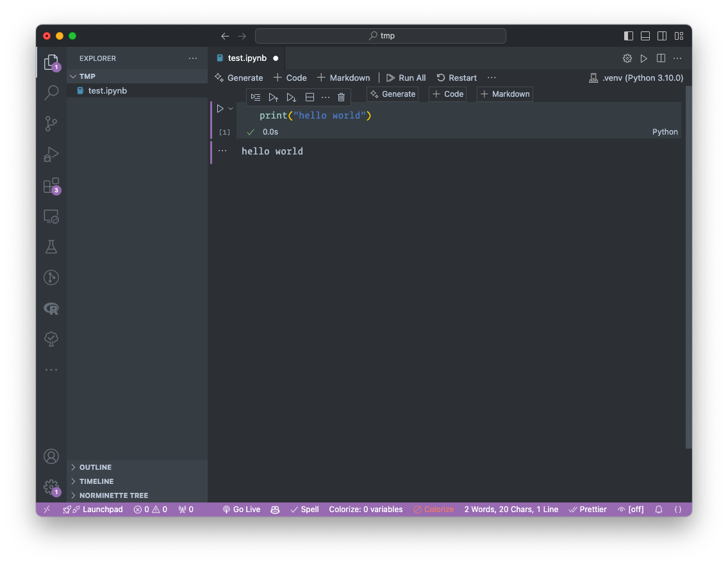The image size is (728, 564).
Task: Click Run All in notebook toolbar
Action: point(406,78)
